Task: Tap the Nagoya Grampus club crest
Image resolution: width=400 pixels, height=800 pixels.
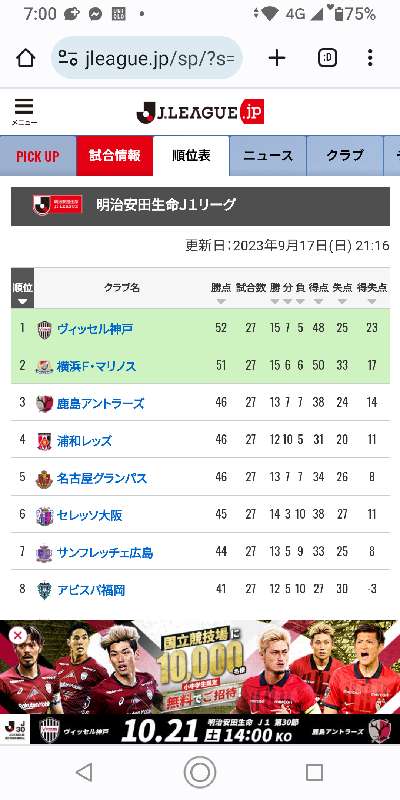Action: 44,479
